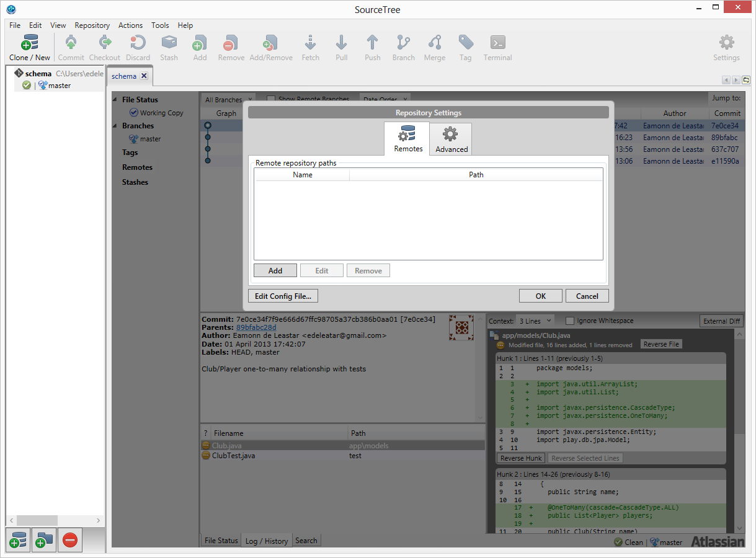Click the Reverse Hunk button
756x558 pixels.
[521, 458]
